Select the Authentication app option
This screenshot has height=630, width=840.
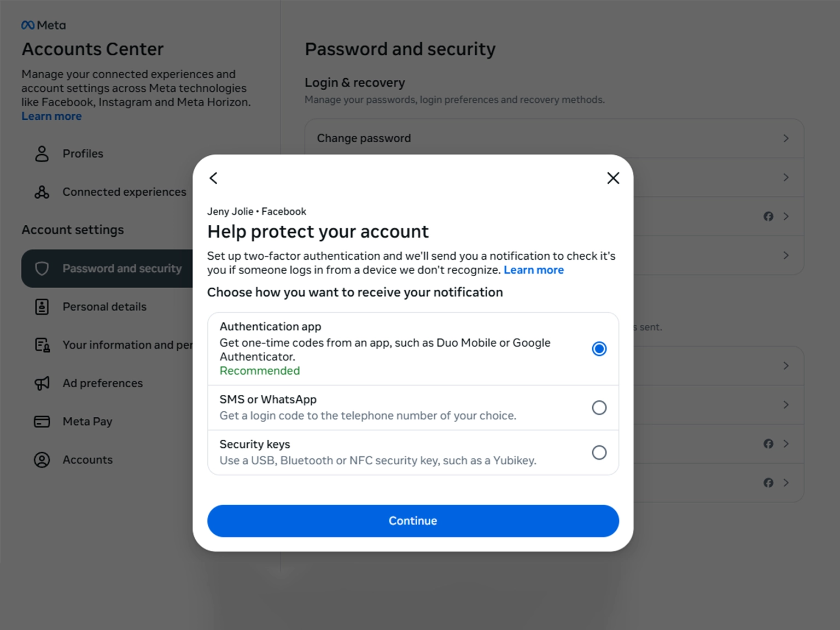point(599,348)
